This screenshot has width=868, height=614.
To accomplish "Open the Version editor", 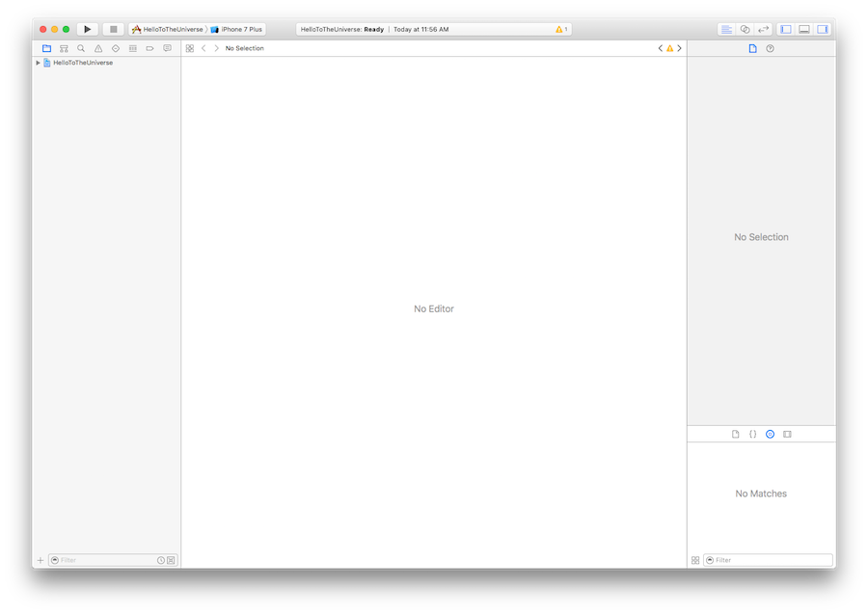I will (761, 29).
